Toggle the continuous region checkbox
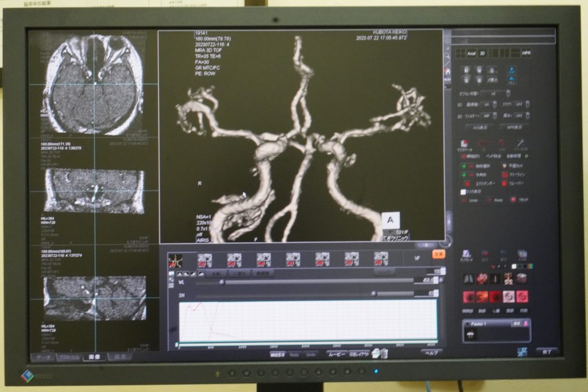The width and height of the screenshot is (588, 392). click(463, 156)
